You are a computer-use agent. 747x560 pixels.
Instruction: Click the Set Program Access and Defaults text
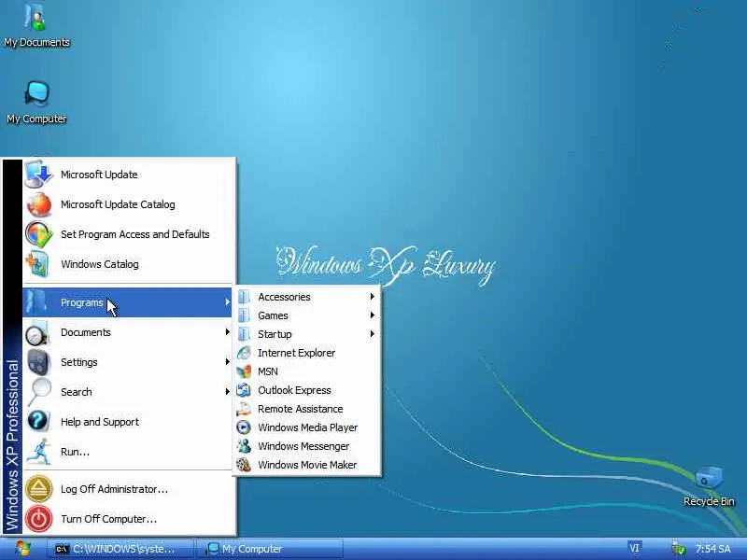click(x=134, y=234)
